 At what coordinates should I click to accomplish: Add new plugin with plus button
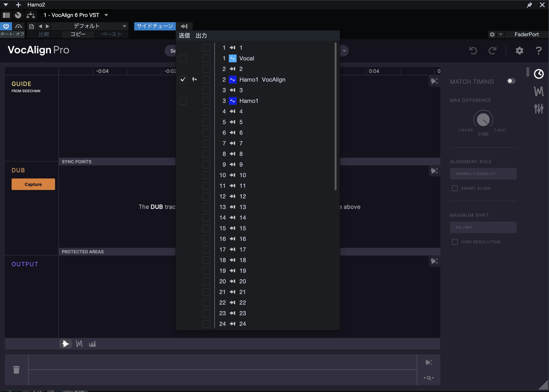(x=18, y=5)
